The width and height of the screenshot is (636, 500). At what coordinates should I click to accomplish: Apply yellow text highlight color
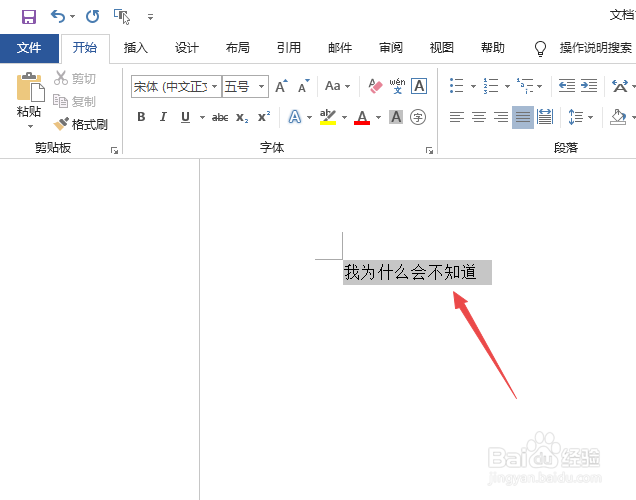tap(328, 117)
